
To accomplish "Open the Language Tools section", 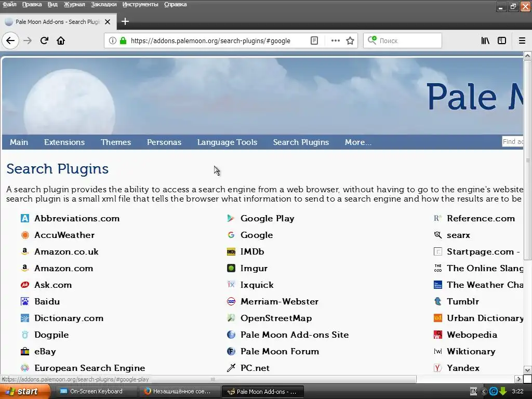I will [x=228, y=142].
